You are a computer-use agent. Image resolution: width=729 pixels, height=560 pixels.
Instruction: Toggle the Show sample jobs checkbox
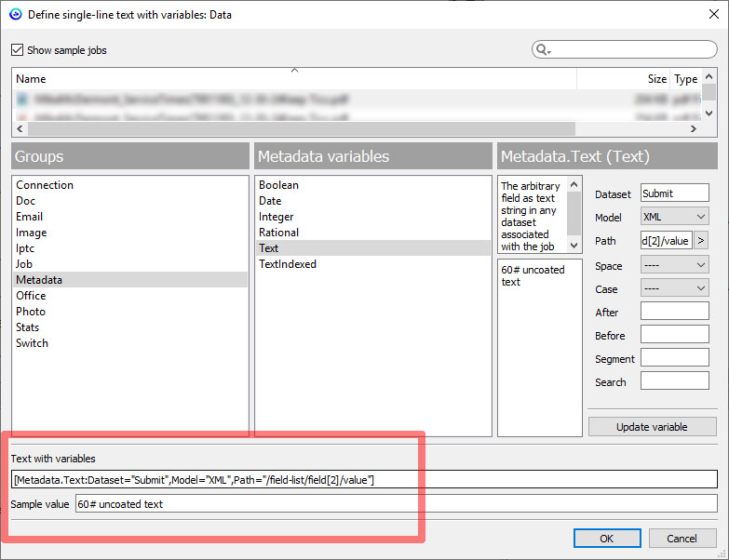[18, 50]
